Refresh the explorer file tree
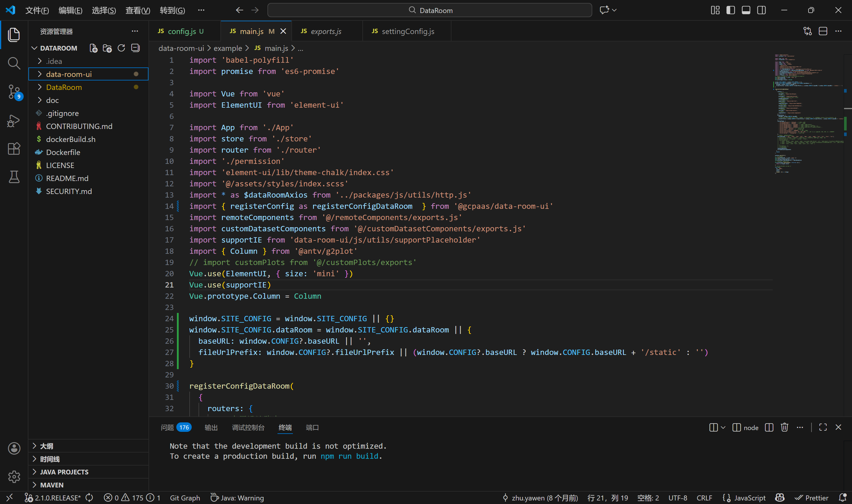Image resolution: width=852 pixels, height=504 pixels. coord(121,48)
